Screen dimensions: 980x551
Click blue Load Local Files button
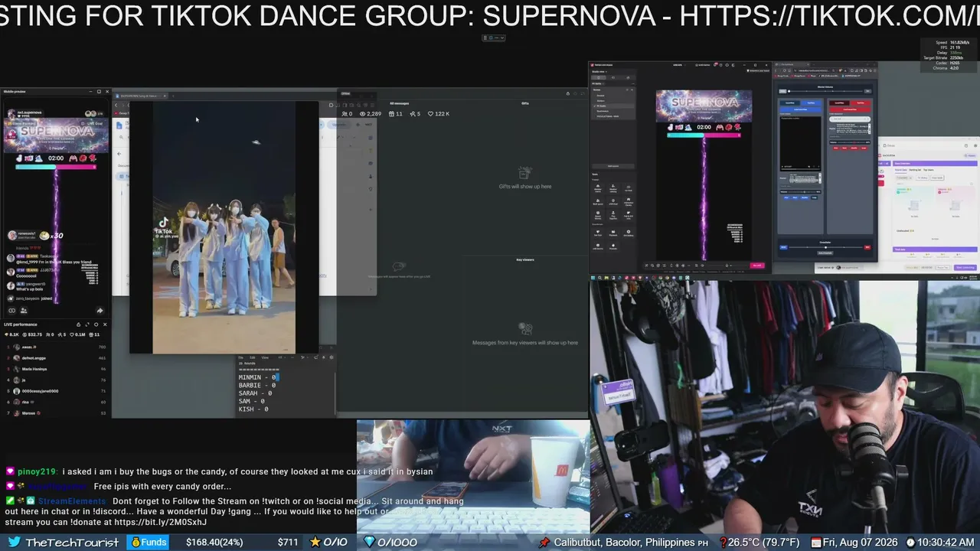(x=800, y=109)
